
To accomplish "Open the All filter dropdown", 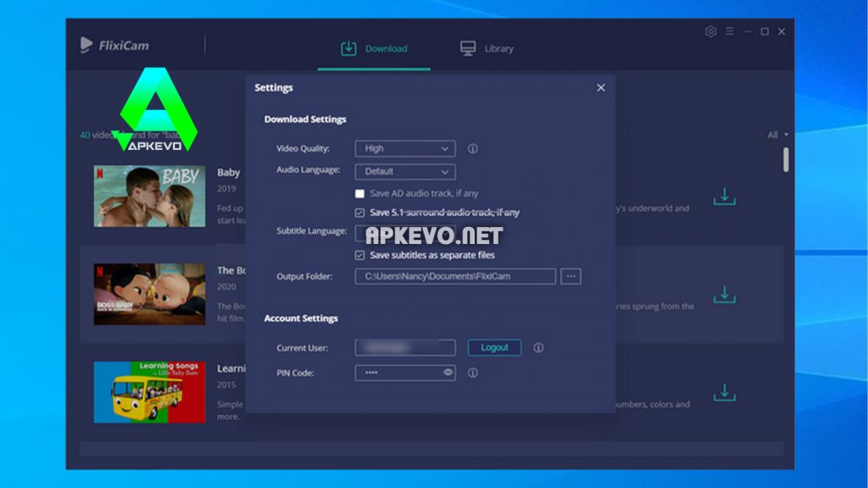I will tap(777, 135).
